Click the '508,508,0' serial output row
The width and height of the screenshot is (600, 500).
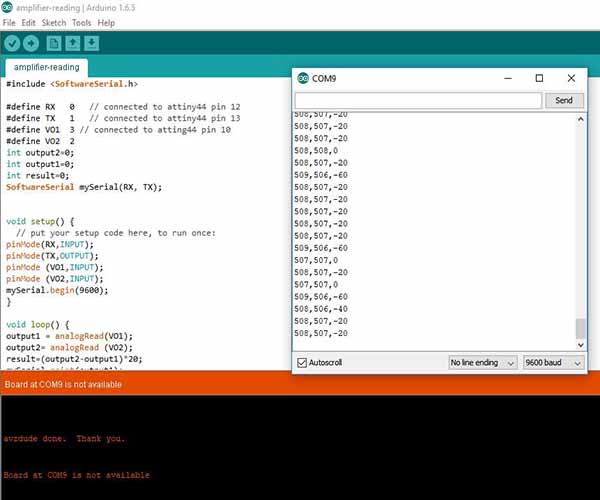click(x=316, y=151)
